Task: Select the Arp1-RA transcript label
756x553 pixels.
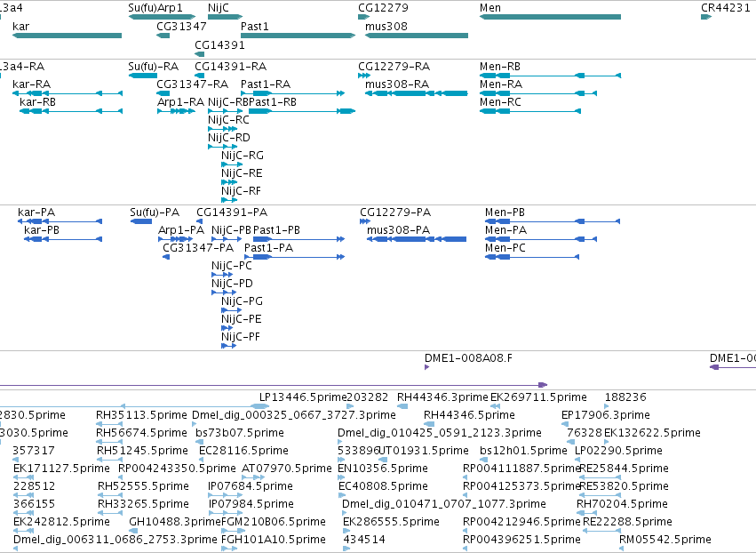Action: pos(181,102)
